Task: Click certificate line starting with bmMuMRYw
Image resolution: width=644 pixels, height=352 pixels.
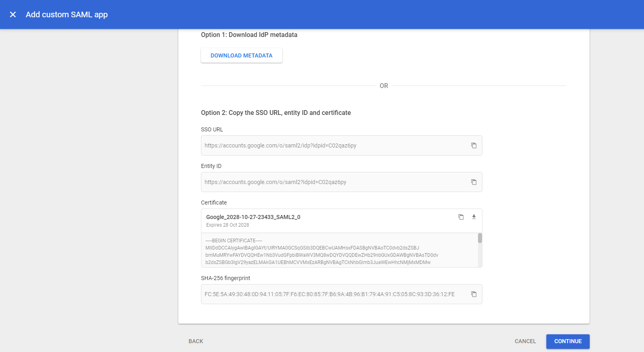Action: click(x=322, y=255)
